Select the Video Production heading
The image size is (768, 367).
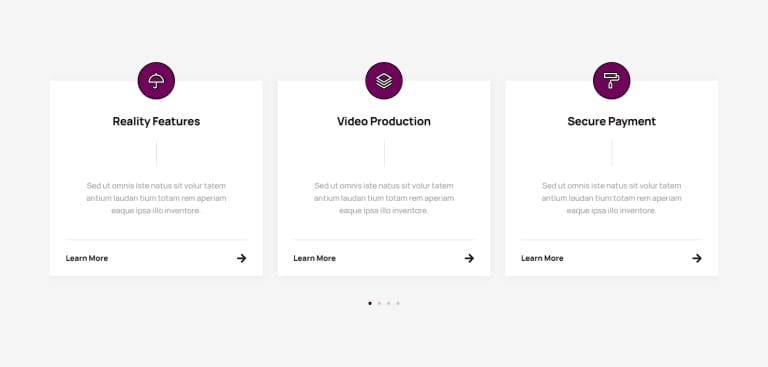[384, 122]
